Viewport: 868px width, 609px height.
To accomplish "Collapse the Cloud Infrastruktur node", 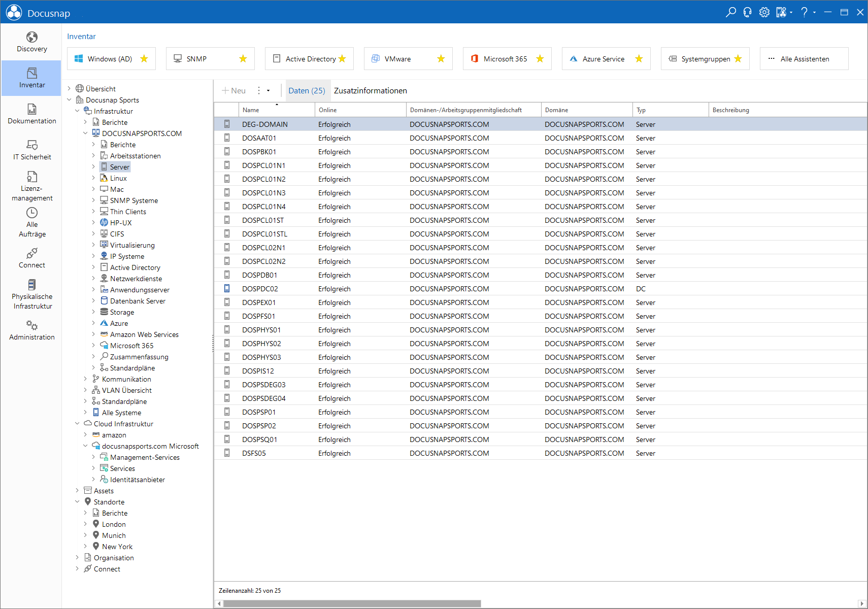I will [77, 424].
